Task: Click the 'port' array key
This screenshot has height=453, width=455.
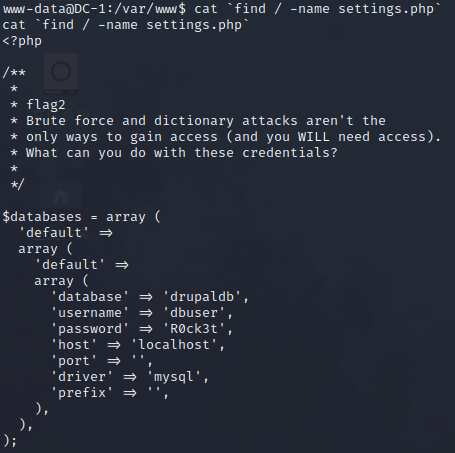Action: click(74, 361)
